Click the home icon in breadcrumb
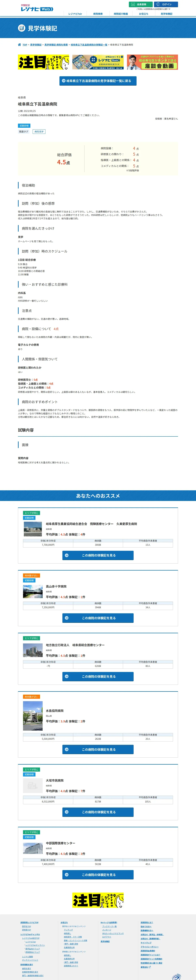Image resolution: width=196 pixels, height=980 pixels. pos(19,45)
